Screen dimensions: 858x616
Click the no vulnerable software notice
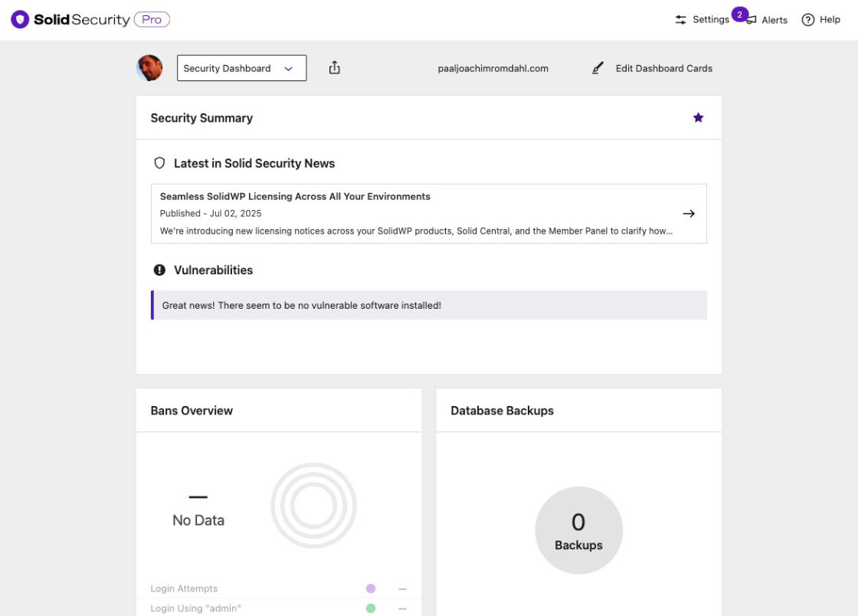[x=429, y=305]
